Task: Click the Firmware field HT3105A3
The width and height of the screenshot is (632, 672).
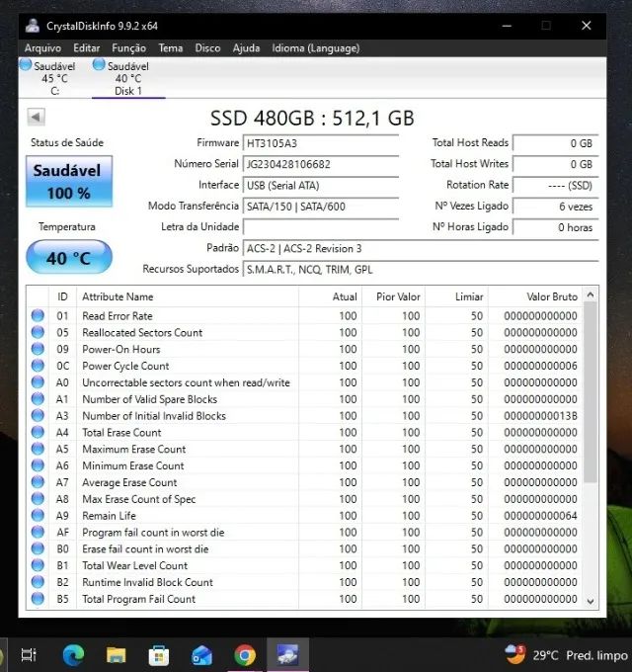Action: pos(321,143)
